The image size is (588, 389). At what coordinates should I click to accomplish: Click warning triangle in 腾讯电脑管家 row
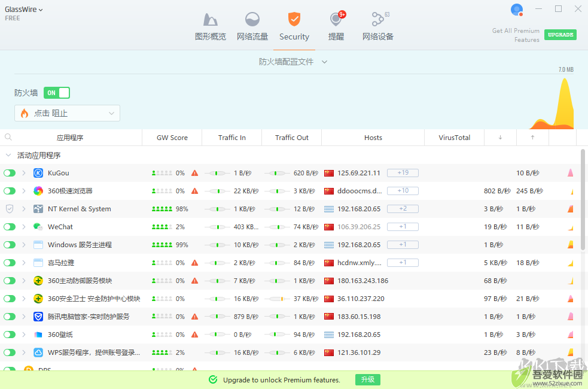pos(194,317)
